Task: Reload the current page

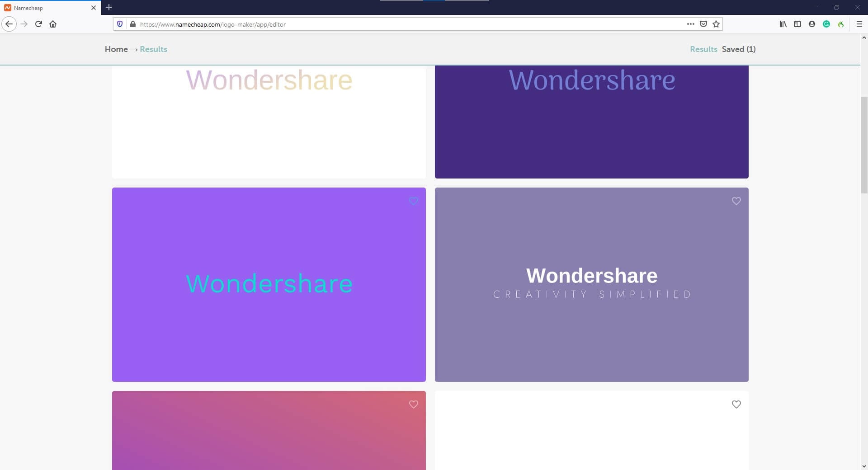Action: tap(38, 24)
